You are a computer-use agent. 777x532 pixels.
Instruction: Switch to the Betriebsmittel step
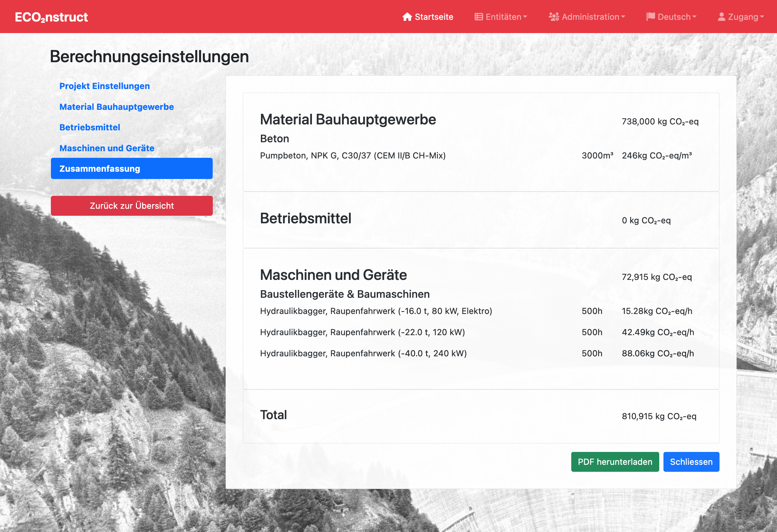90,127
